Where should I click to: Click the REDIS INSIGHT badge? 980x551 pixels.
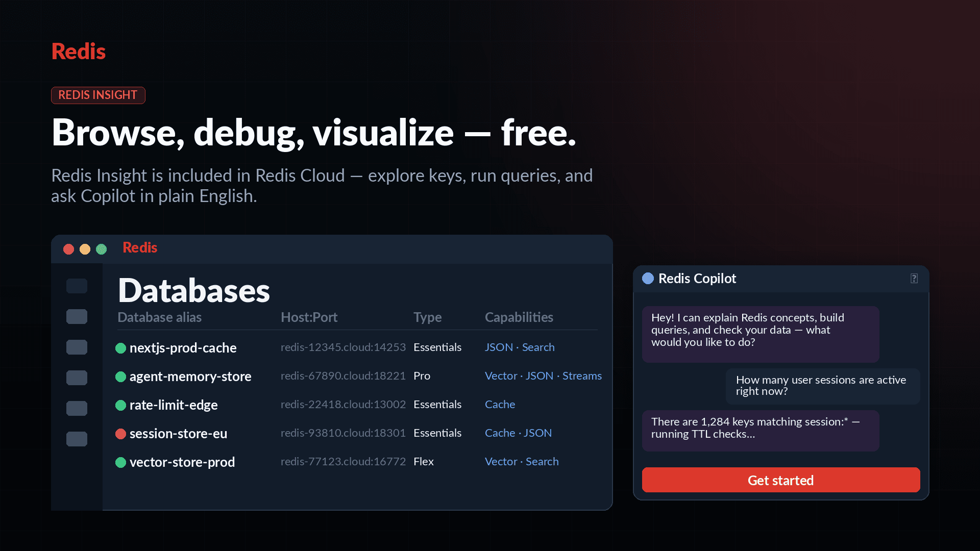click(x=98, y=95)
